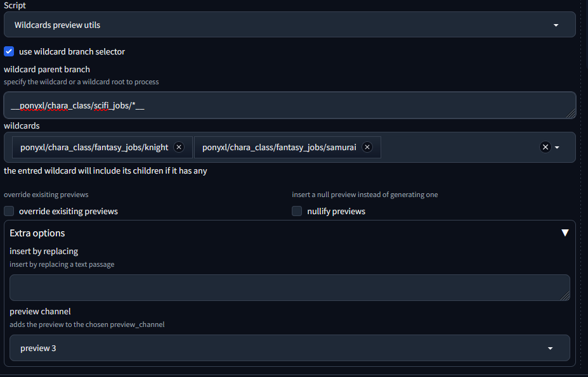Focus the wildcard parent branch text field

[x=285, y=105]
